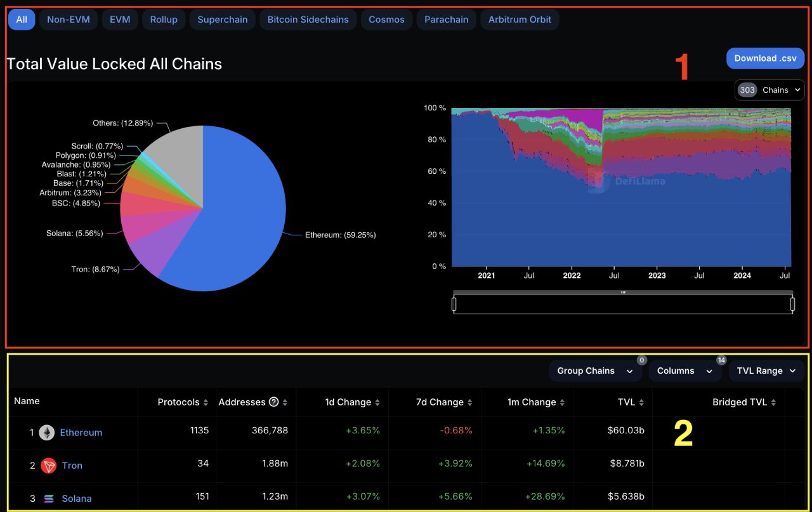Image resolution: width=812 pixels, height=512 pixels.
Task: Sort by Addresses column arrows
Action: (285, 402)
